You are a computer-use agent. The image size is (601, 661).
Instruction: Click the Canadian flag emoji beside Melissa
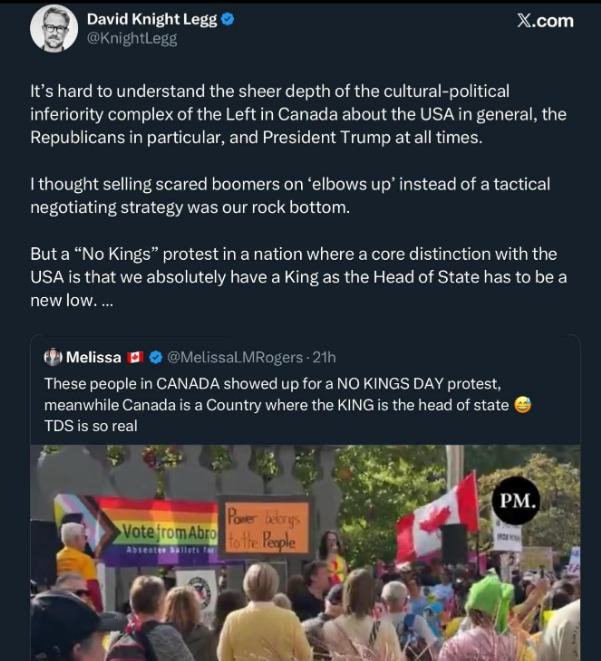[136, 357]
